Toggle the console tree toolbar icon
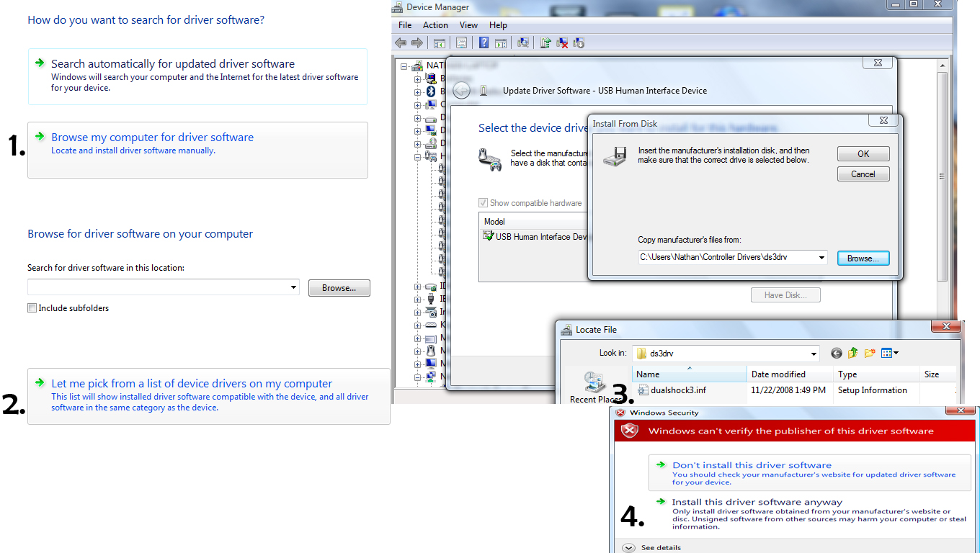This screenshot has width=980, height=553. tap(439, 43)
